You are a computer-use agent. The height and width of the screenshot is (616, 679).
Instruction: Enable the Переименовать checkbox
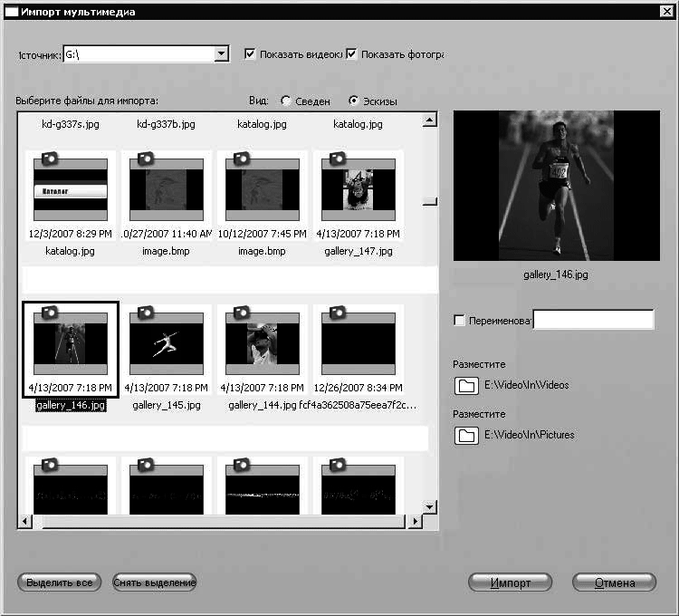pyautogui.click(x=459, y=320)
